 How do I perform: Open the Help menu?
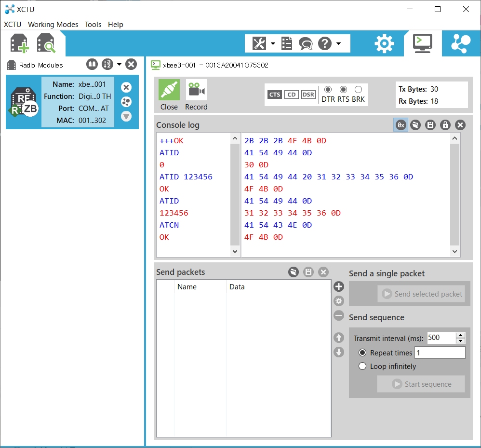point(115,24)
